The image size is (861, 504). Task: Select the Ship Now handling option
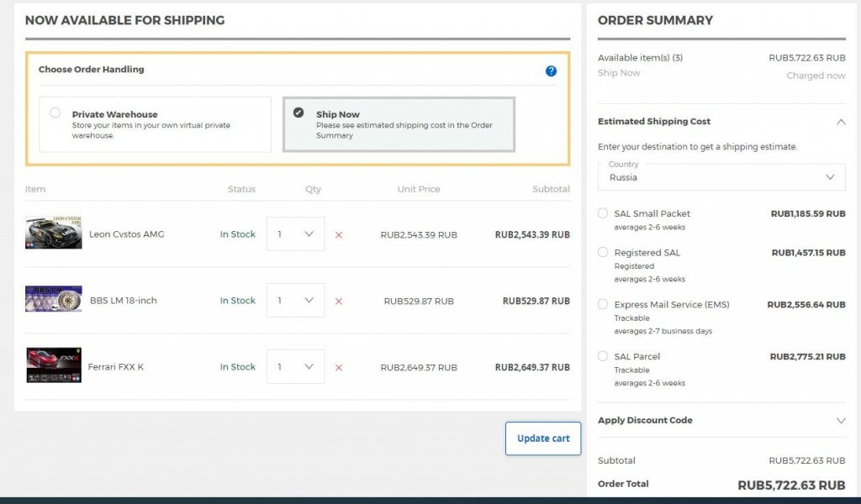click(298, 113)
